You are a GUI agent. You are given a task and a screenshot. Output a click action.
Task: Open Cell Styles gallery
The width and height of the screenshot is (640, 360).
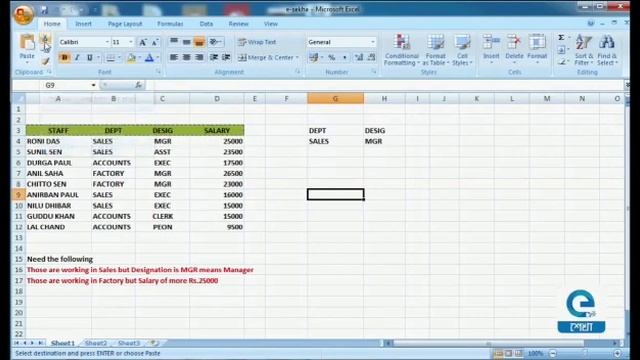click(462, 50)
